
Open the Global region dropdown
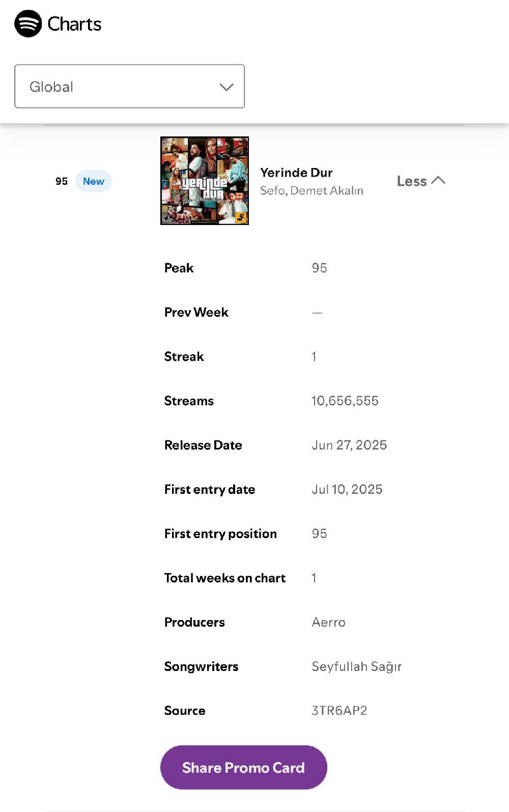(x=129, y=87)
